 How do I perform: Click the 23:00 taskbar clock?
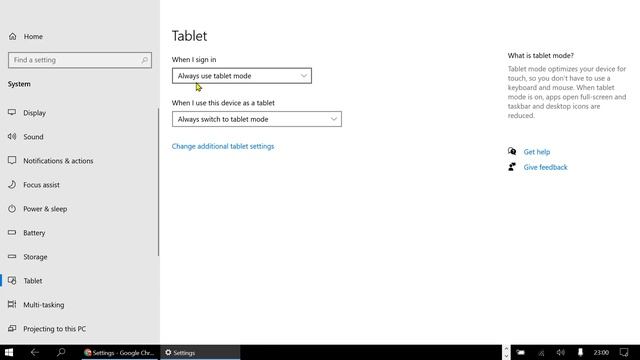601,352
